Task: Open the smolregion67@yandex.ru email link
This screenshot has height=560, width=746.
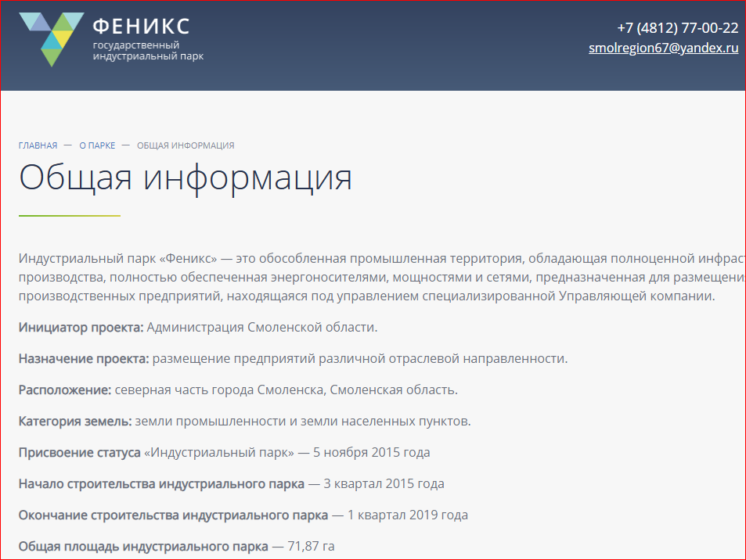Action: (663, 48)
